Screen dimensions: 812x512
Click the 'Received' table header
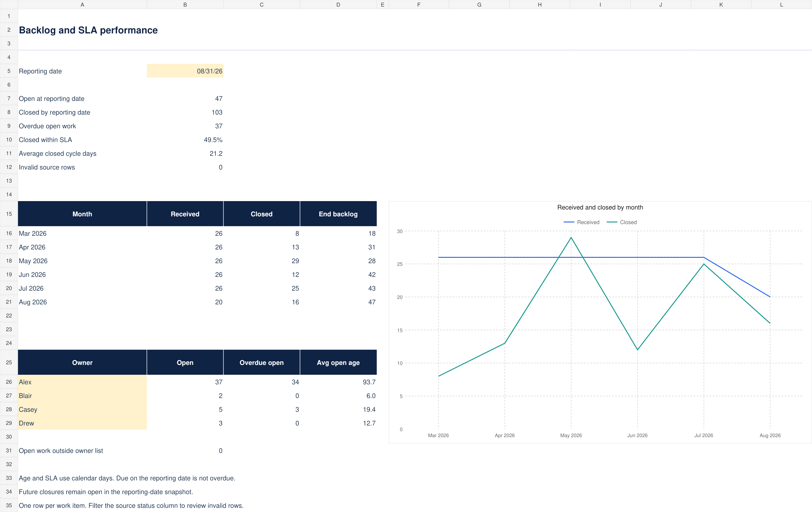[185, 214]
